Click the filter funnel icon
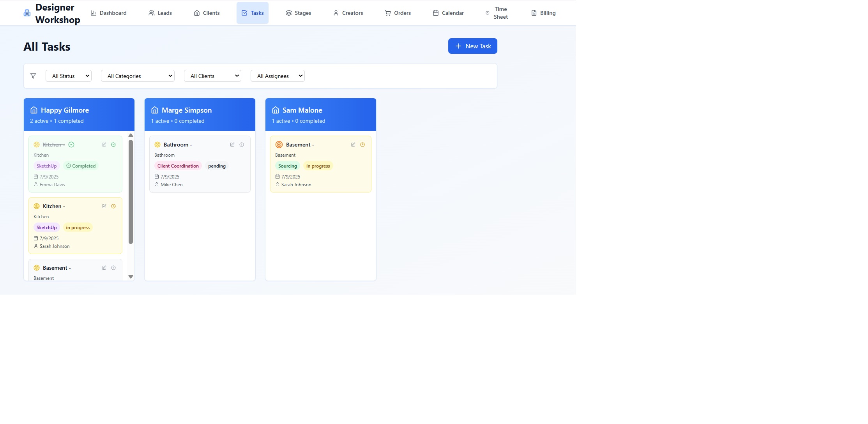 click(33, 76)
